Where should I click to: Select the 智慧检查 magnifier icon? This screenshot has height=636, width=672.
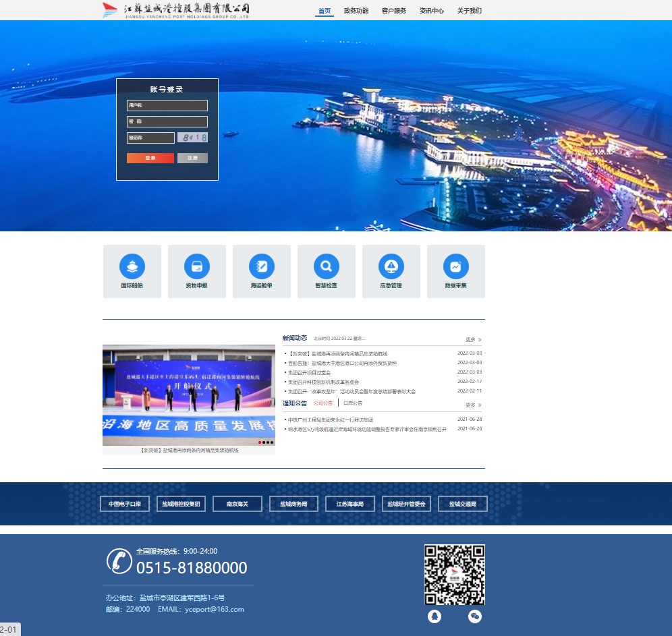click(326, 266)
